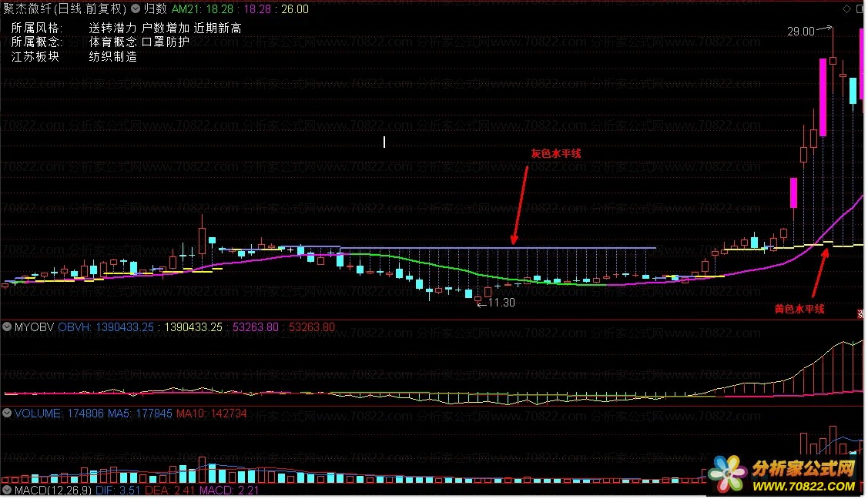
Task: Click the 测 icon at chart's right edge
Action: (860, 313)
